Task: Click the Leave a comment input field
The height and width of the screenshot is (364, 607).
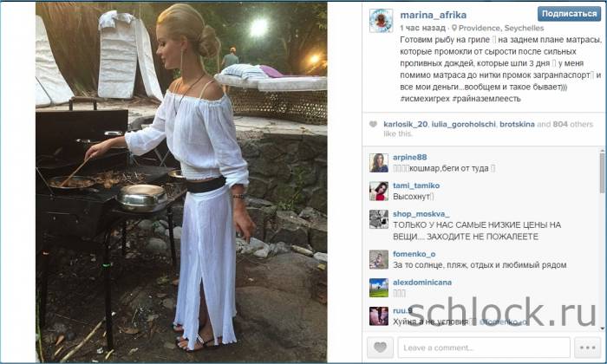Action: (x=484, y=348)
